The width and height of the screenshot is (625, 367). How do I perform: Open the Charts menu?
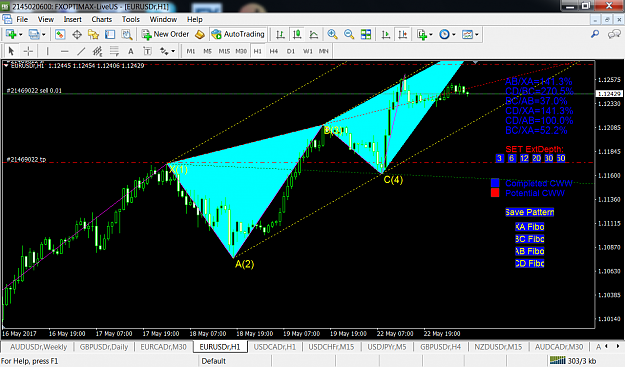102,19
